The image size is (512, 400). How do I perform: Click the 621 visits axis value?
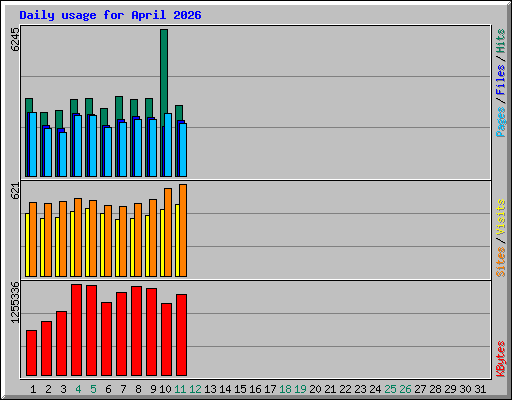click(x=15, y=191)
